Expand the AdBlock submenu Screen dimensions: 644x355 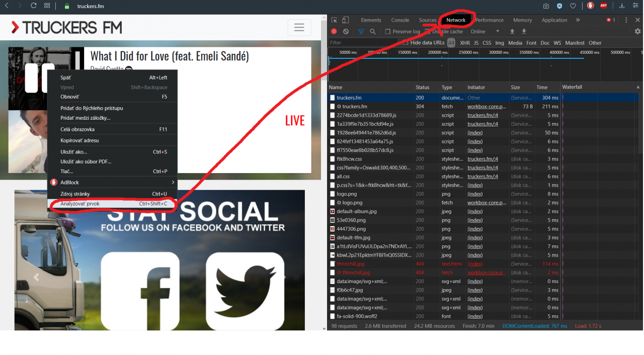(173, 183)
